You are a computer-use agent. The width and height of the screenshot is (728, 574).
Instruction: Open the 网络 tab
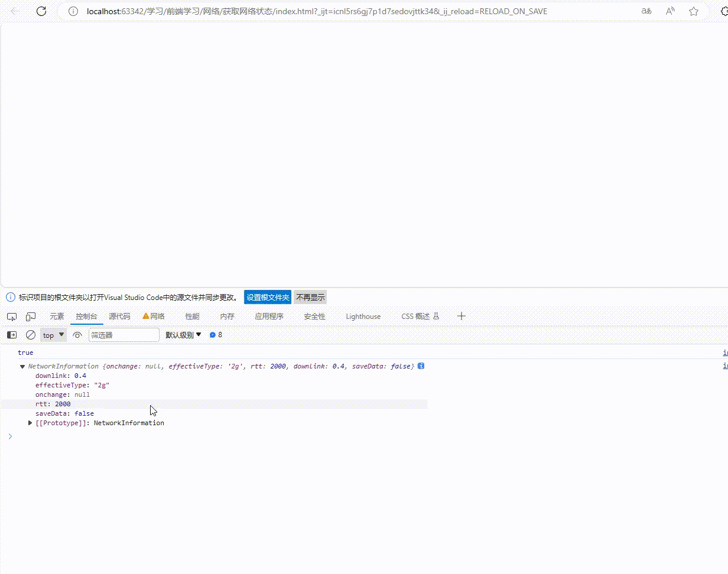tap(154, 317)
